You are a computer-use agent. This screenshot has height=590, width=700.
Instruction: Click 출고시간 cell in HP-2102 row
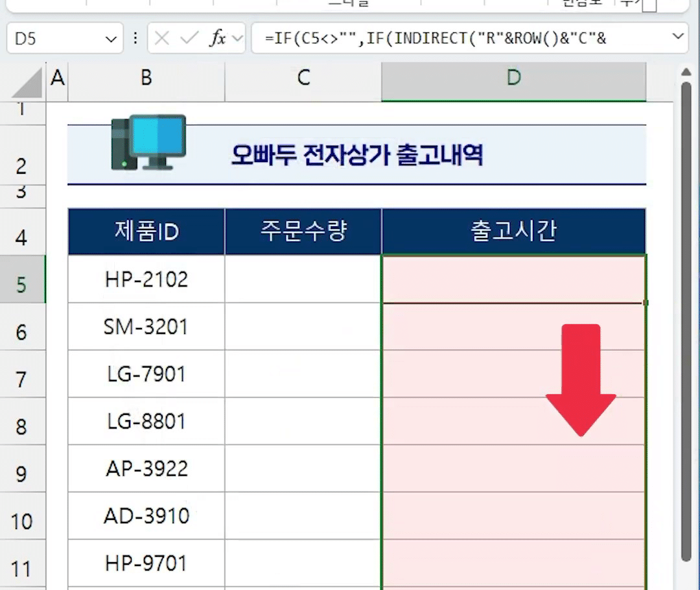[514, 279]
